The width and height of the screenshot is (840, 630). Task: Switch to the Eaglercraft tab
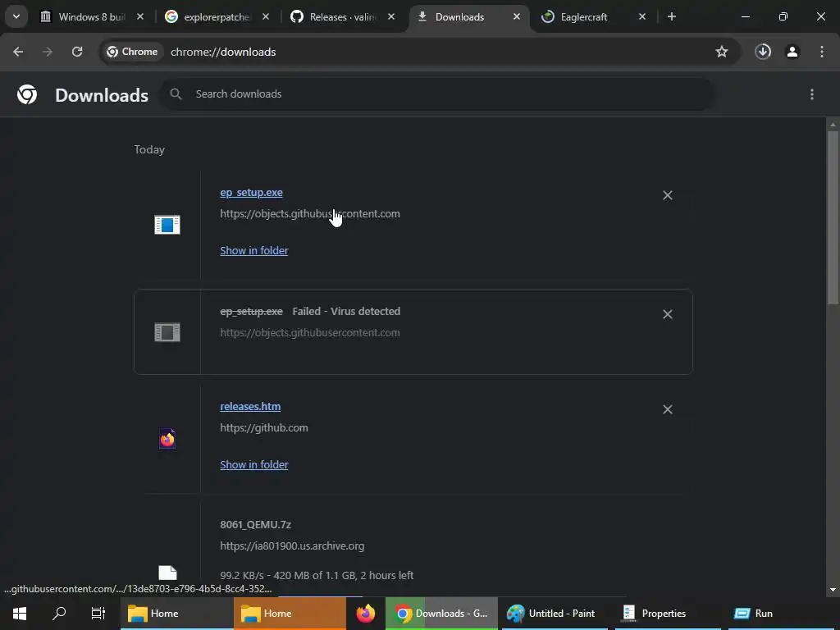coord(584,16)
